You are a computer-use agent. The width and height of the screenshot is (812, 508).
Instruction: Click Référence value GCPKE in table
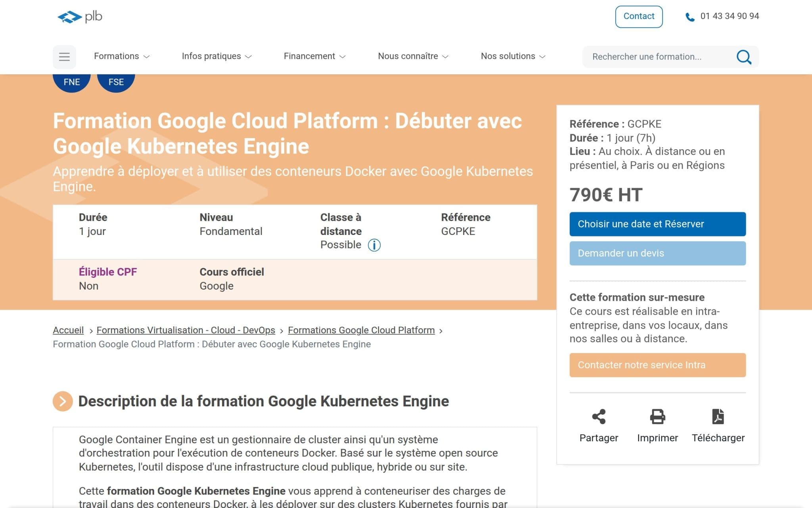458,231
